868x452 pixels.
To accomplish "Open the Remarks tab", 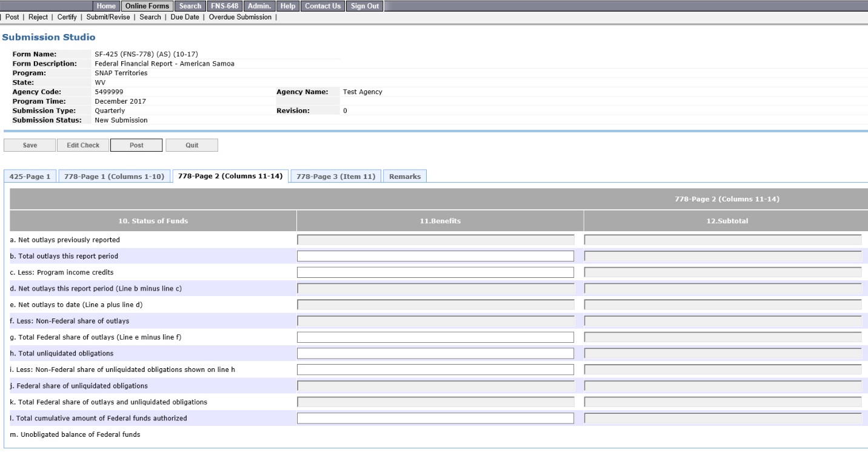I will point(405,176).
